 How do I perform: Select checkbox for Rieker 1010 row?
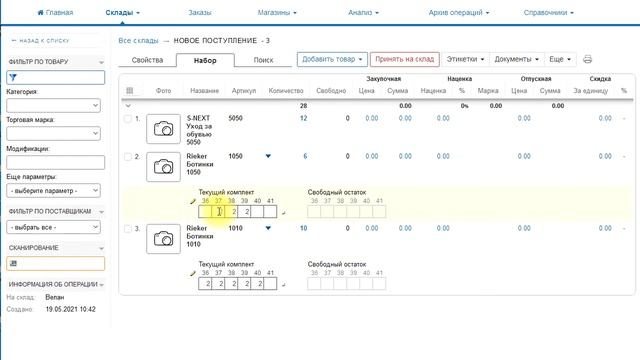point(128,229)
